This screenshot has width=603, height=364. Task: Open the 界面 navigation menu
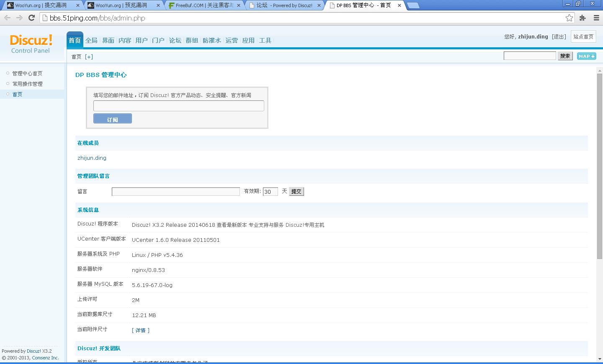108,40
